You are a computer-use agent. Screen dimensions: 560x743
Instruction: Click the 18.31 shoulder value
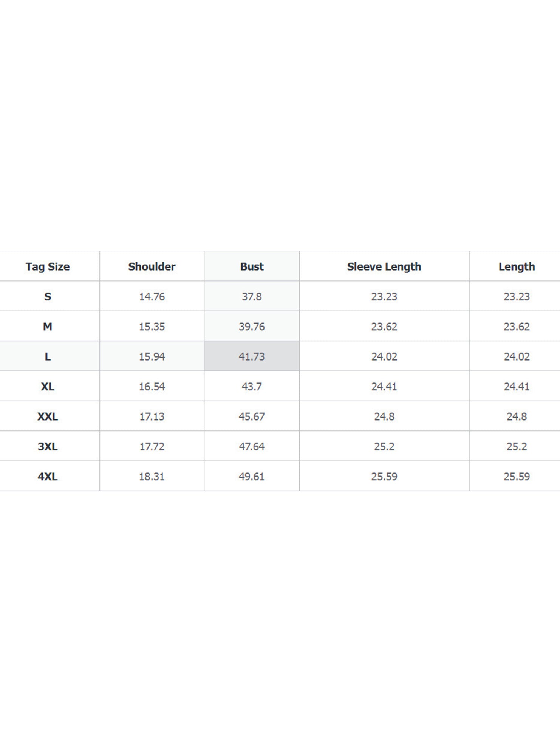pos(152,476)
